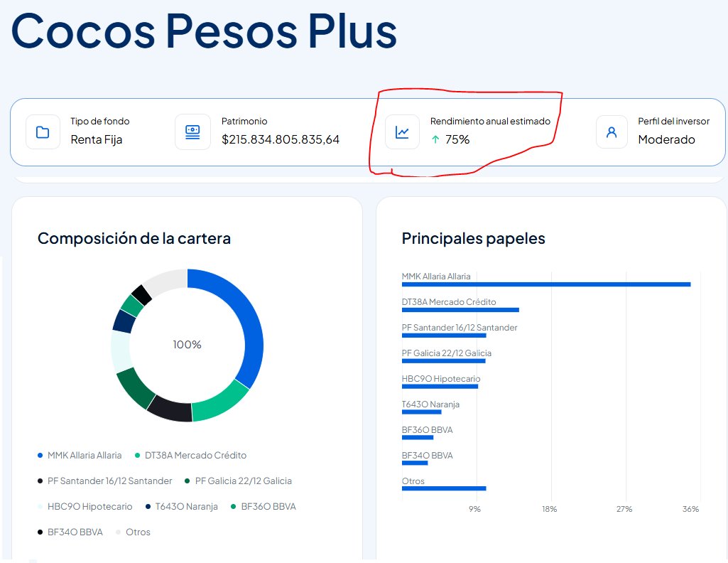This screenshot has height=563, width=728.
Task: Click HBC9O Hipotecario bar label
Action: click(x=441, y=379)
